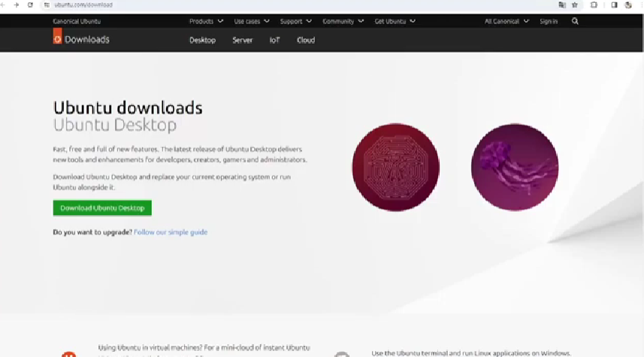Click the Ubuntu Desktop subheading
Screen dimensions: 644x357
click(115, 125)
